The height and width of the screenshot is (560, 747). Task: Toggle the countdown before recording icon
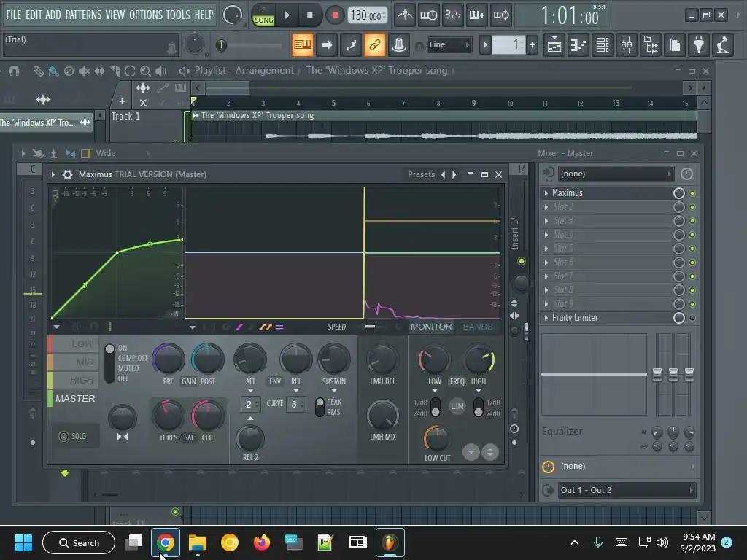[x=452, y=15]
